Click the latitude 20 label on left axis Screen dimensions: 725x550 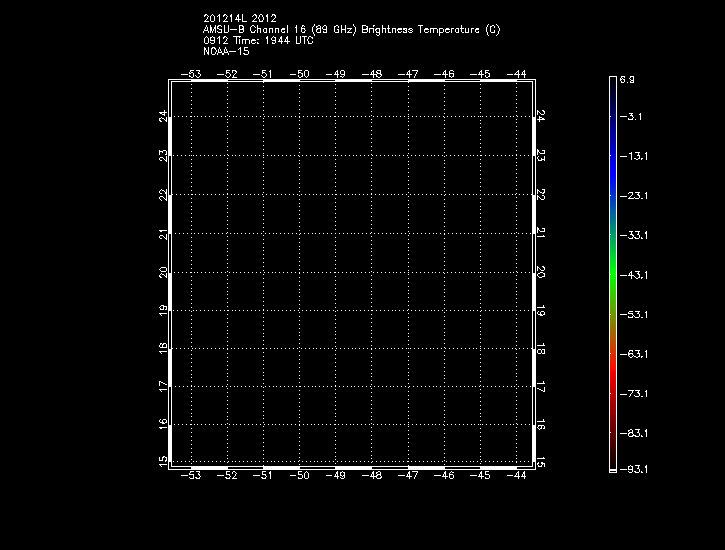tap(163, 271)
